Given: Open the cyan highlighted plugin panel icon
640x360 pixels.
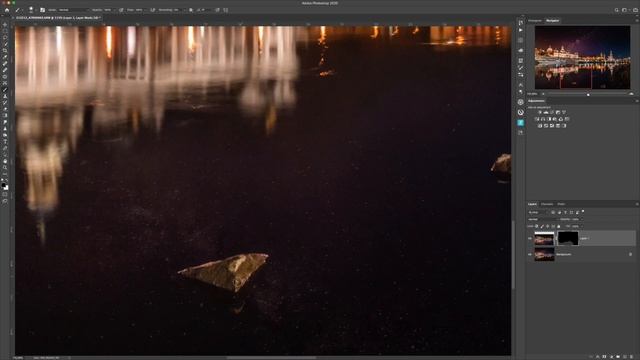Looking at the screenshot, I should (521, 122).
